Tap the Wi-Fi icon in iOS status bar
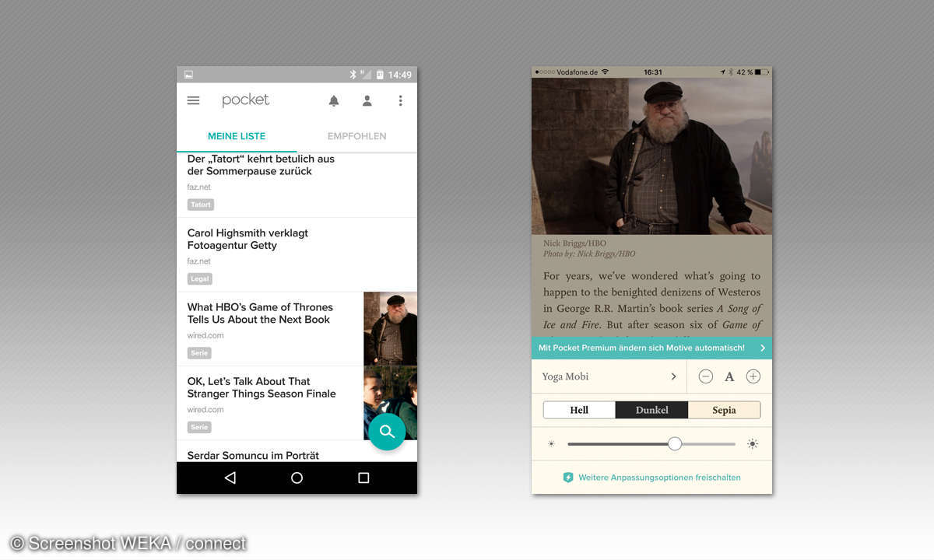This screenshot has width=934, height=560. coord(605,72)
